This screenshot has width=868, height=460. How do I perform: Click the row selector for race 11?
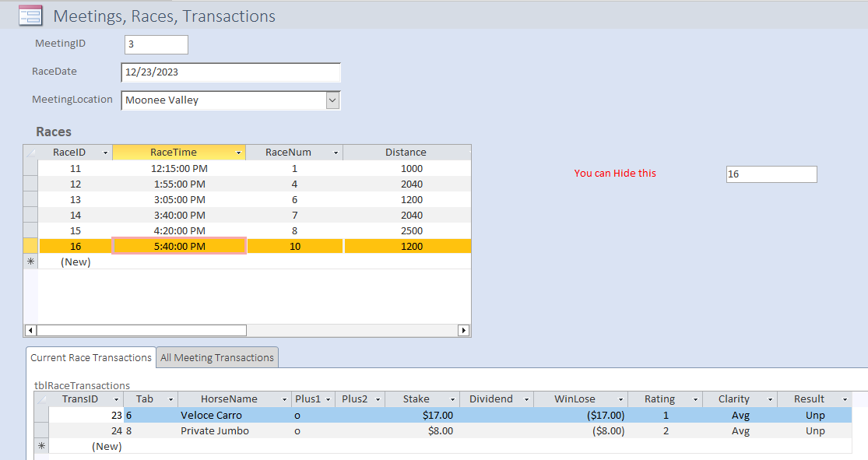click(30, 168)
